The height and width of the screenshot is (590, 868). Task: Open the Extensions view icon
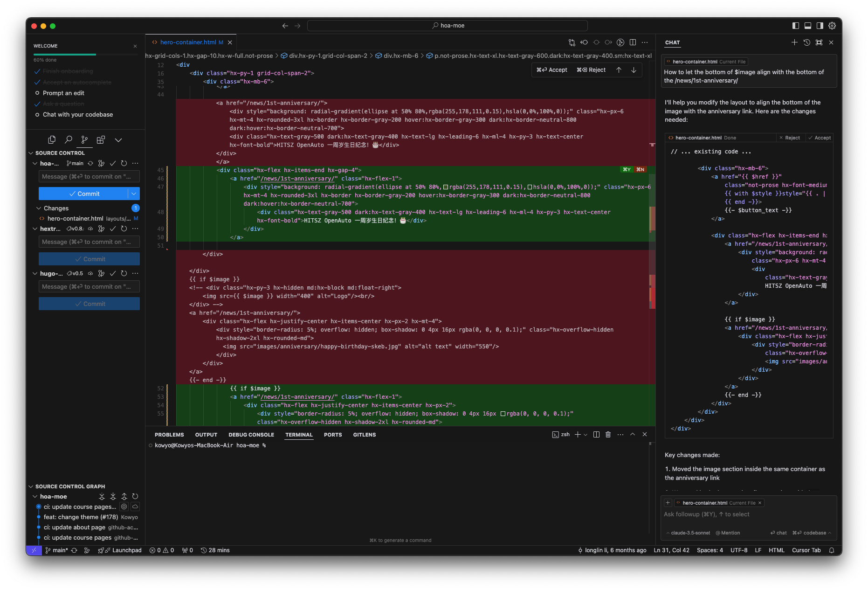101,139
